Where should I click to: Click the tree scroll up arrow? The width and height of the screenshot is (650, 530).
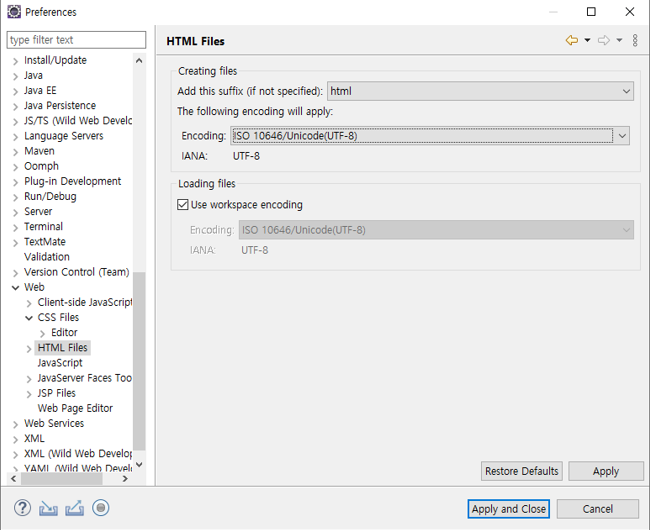click(139, 61)
